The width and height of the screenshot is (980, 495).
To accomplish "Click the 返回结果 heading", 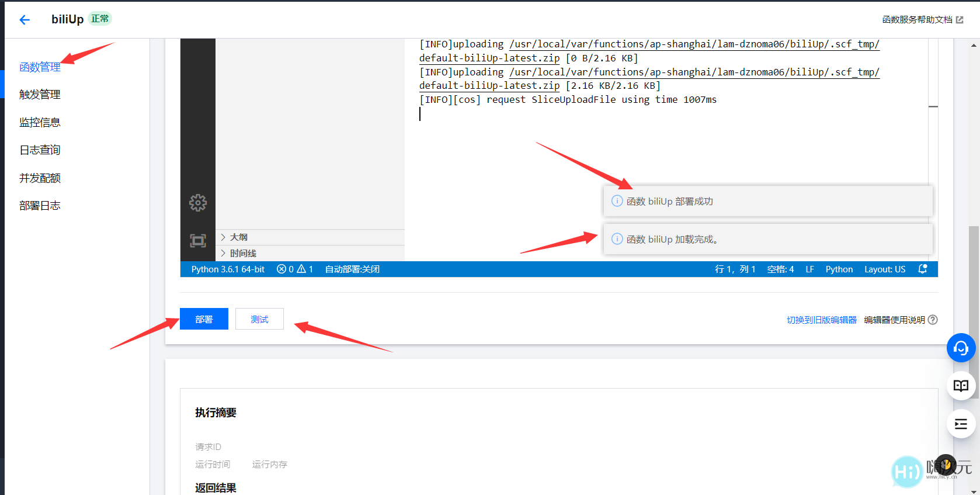I will [216, 488].
